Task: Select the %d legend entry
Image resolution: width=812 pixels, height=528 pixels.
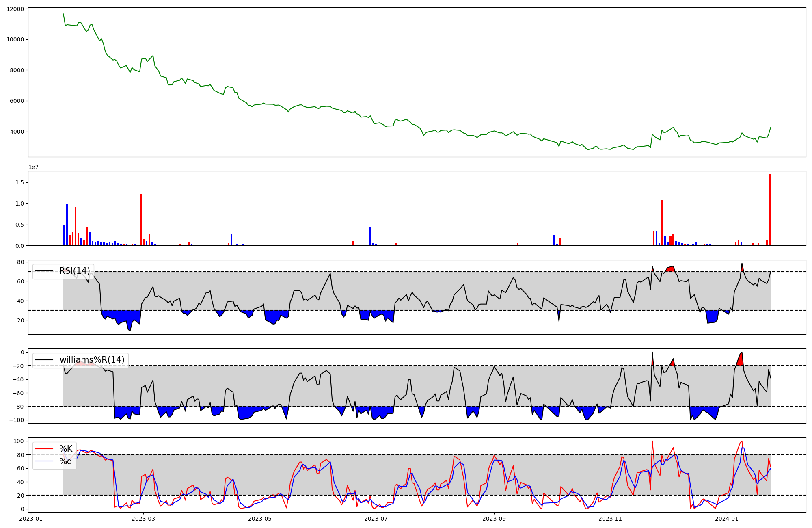Action: [x=66, y=461]
